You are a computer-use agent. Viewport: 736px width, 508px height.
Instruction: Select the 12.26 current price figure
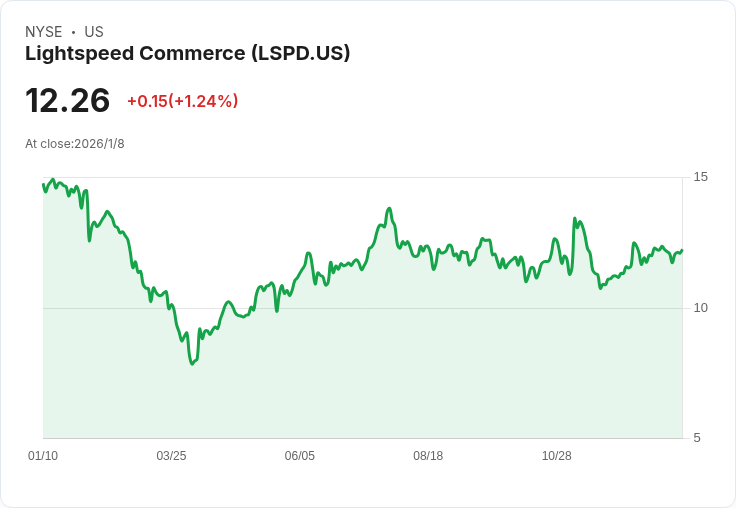[68, 101]
